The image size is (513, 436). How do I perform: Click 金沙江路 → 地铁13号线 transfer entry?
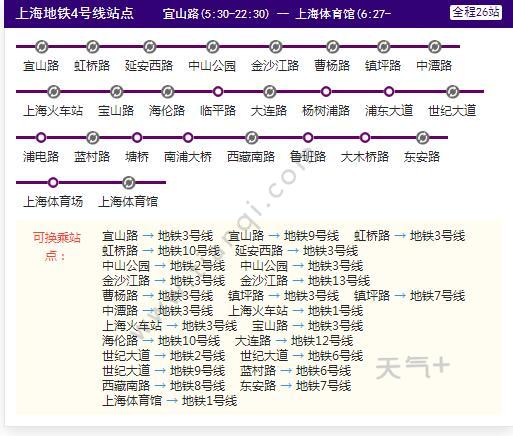[305, 280]
